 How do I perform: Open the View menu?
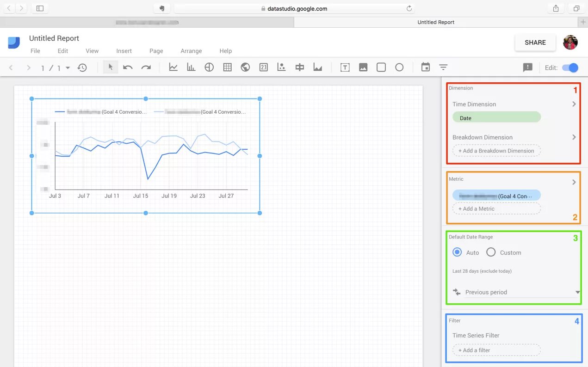[92, 51]
